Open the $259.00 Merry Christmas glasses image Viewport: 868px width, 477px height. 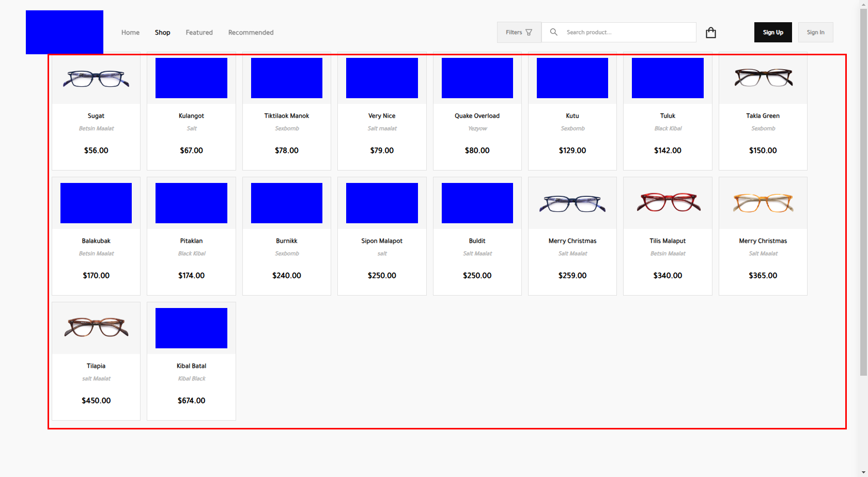pyautogui.click(x=572, y=204)
